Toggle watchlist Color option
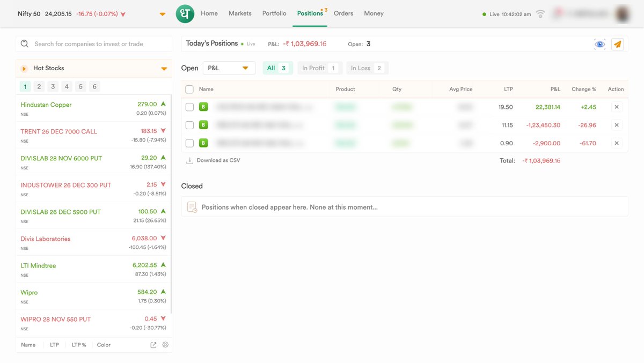The width and height of the screenshot is (644, 363). point(104,345)
